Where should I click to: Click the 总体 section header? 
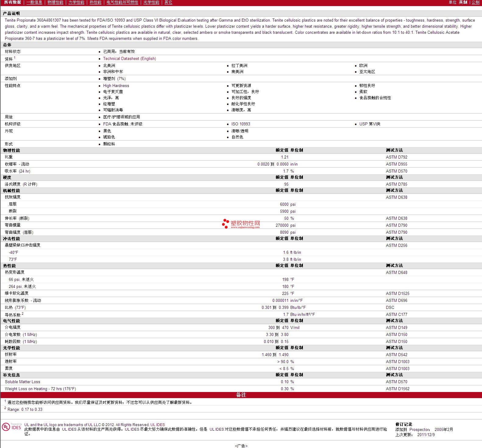7,45
